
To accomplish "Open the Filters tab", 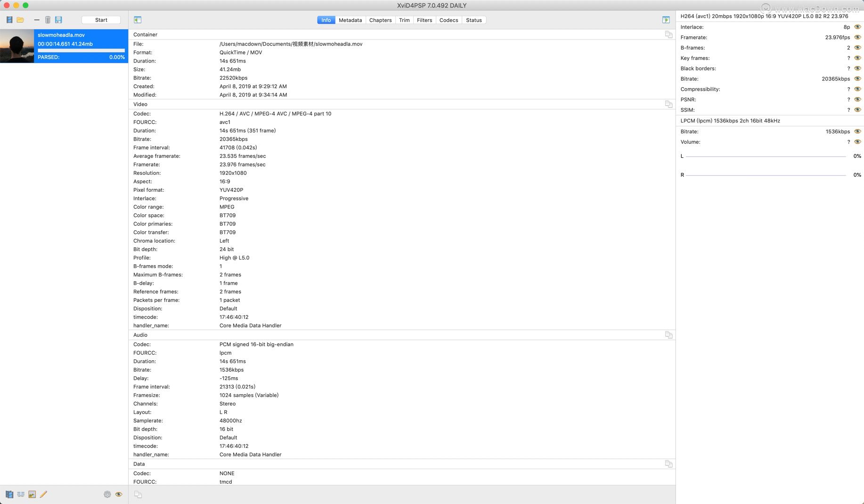I will 424,20.
